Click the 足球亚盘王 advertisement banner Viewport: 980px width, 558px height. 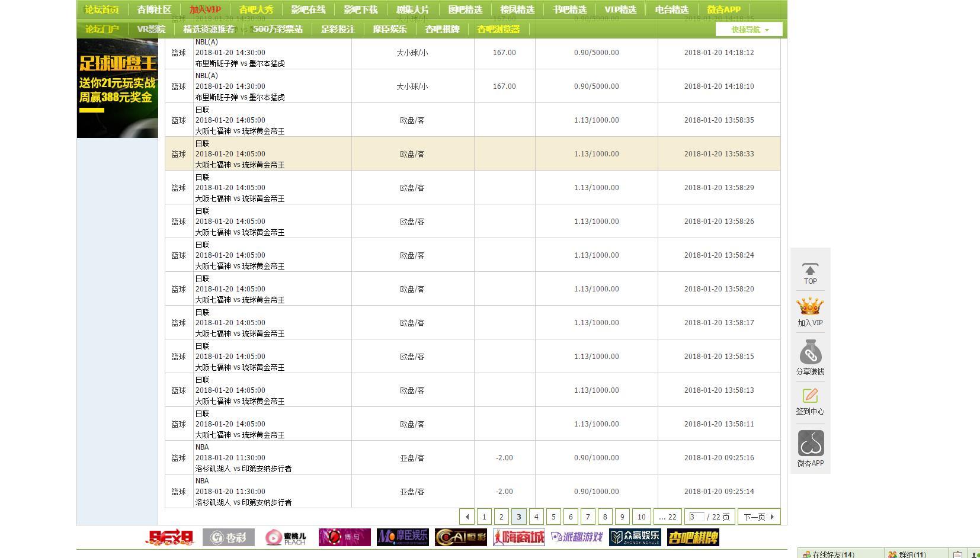pos(117,88)
